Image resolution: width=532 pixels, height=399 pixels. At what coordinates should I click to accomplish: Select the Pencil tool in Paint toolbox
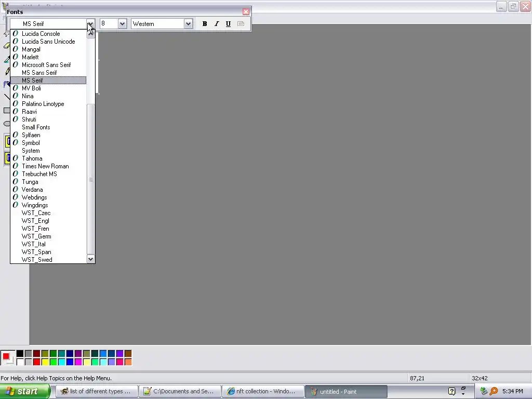[x=7, y=71]
